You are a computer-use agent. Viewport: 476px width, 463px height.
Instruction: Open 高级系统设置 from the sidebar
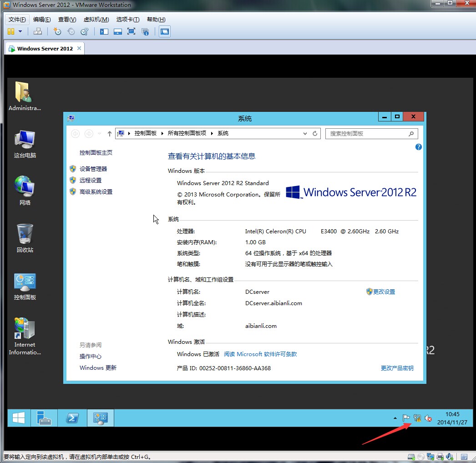click(96, 192)
